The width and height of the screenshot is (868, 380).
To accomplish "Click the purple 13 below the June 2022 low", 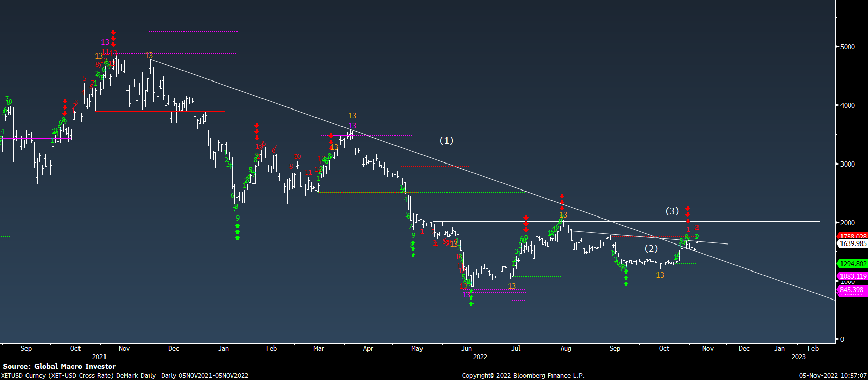I will click(x=466, y=295).
